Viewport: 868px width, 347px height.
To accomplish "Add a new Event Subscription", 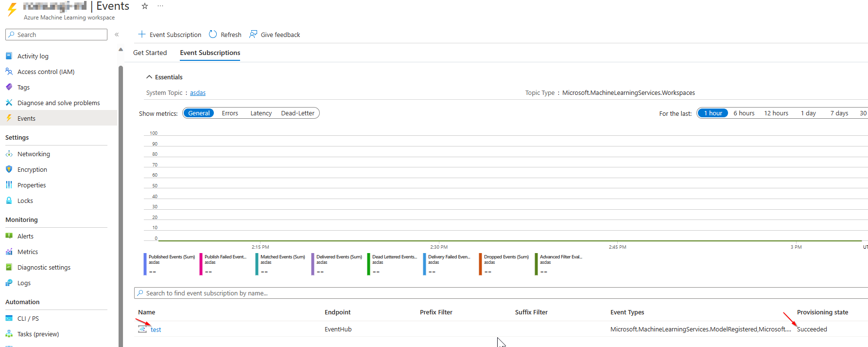I will click(x=170, y=35).
